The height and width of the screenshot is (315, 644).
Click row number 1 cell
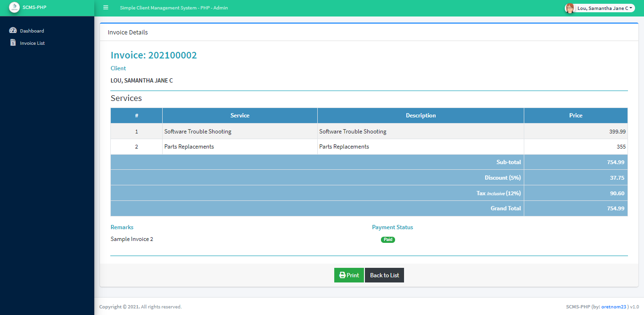(x=137, y=132)
